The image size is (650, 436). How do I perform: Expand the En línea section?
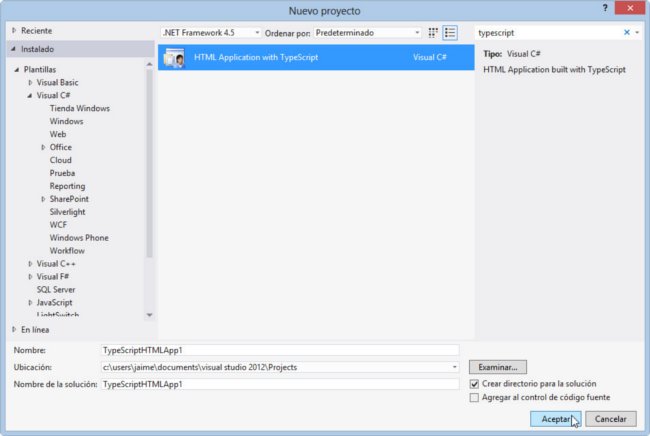tap(14, 329)
